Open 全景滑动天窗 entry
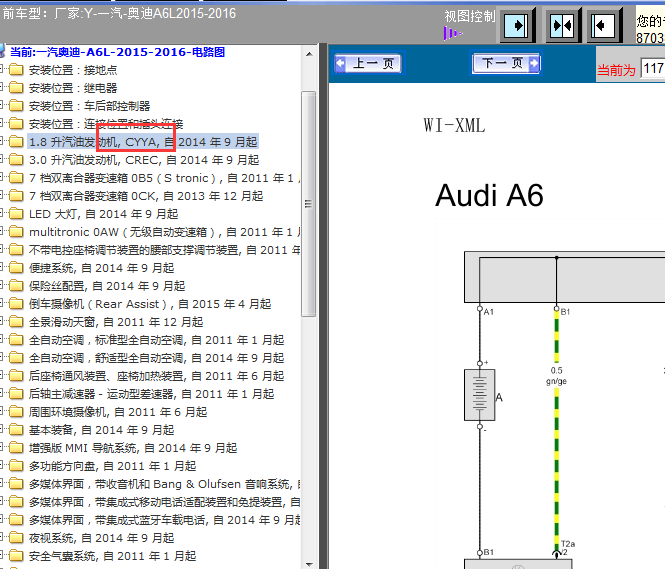The image size is (665, 569). pyautogui.click(x=116, y=322)
